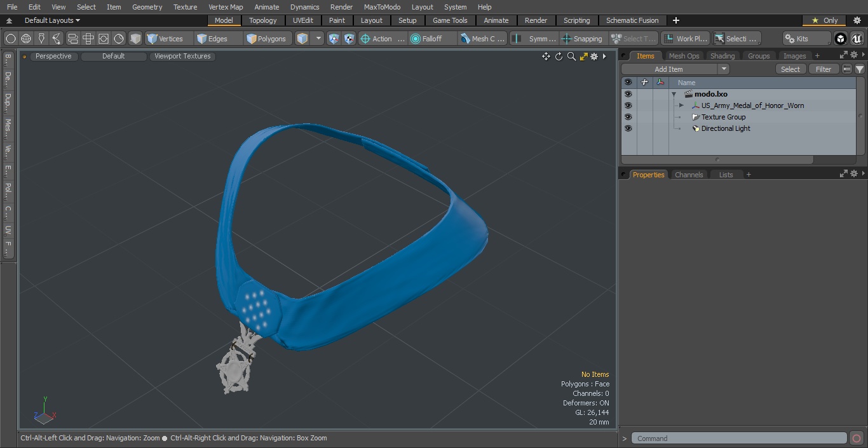Click the rotate viewport icon
The width and height of the screenshot is (868, 448).
click(559, 57)
